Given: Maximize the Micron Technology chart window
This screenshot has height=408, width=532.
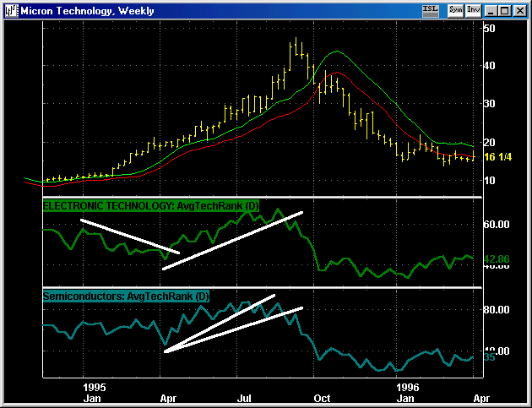Looking at the screenshot, I should coord(504,11).
